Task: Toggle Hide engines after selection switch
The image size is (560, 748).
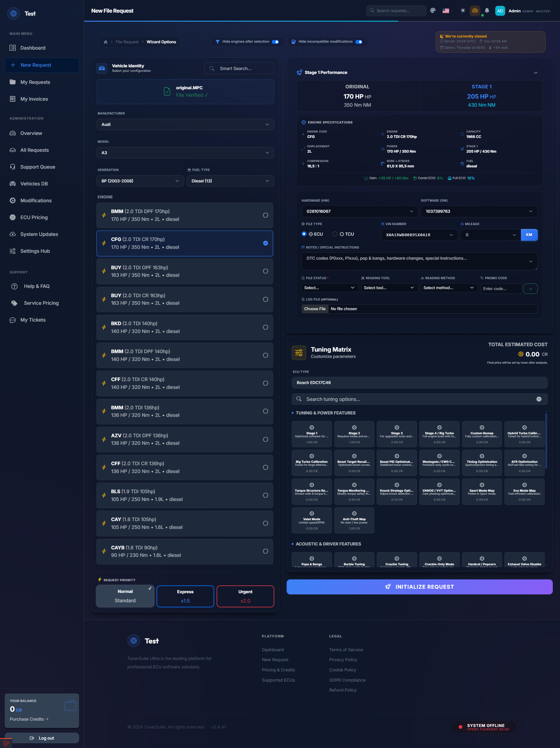Action: tap(275, 42)
